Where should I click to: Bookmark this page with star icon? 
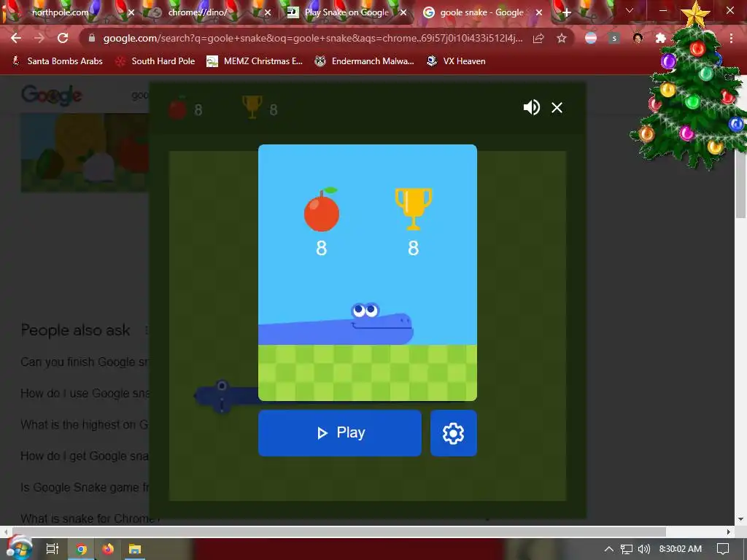coord(562,38)
